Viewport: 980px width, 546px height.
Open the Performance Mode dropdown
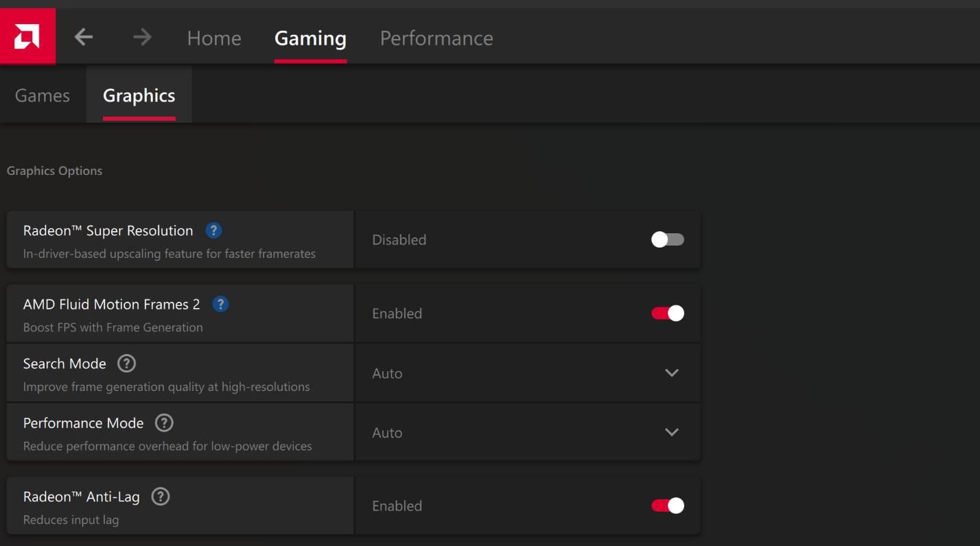673,432
